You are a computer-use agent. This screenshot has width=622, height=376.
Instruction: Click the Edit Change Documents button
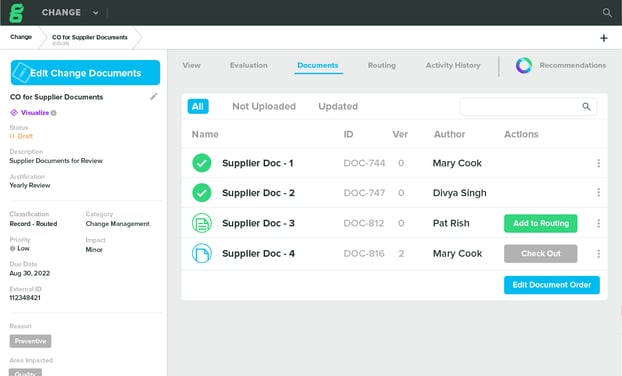point(85,73)
